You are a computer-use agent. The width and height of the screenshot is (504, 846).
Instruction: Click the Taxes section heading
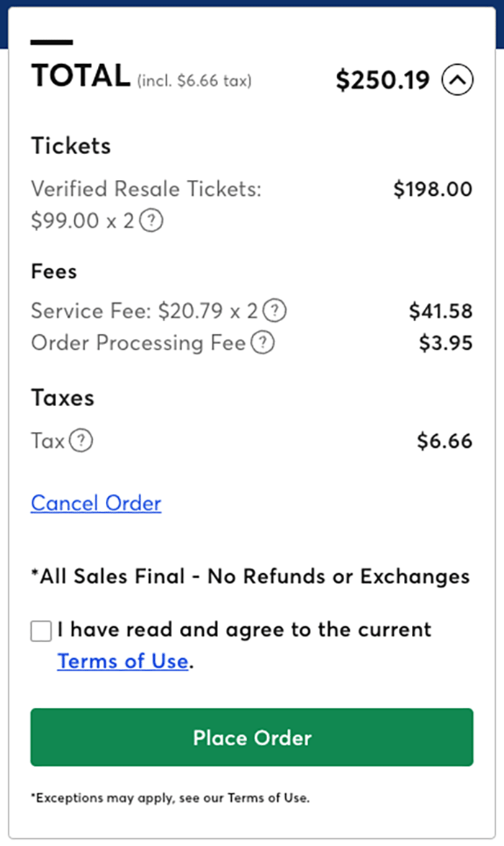[63, 397]
